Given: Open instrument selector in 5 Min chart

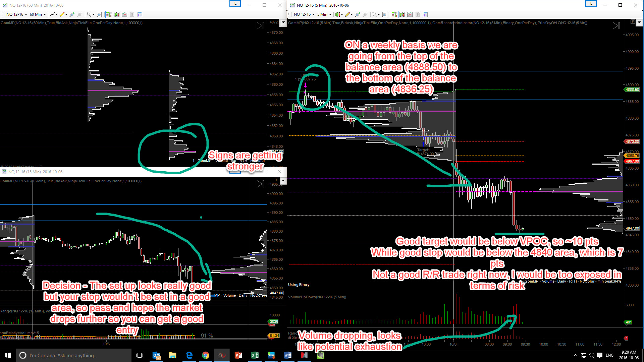Looking at the screenshot, I should [x=304, y=14].
